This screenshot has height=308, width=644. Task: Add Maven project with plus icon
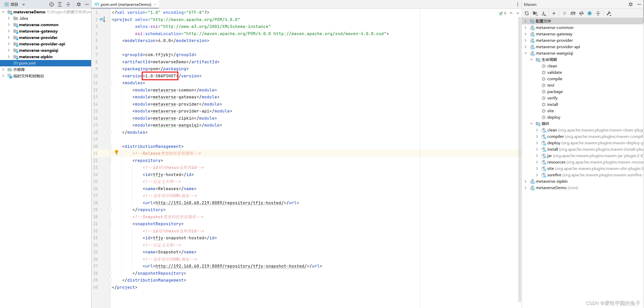[x=554, y=13]
